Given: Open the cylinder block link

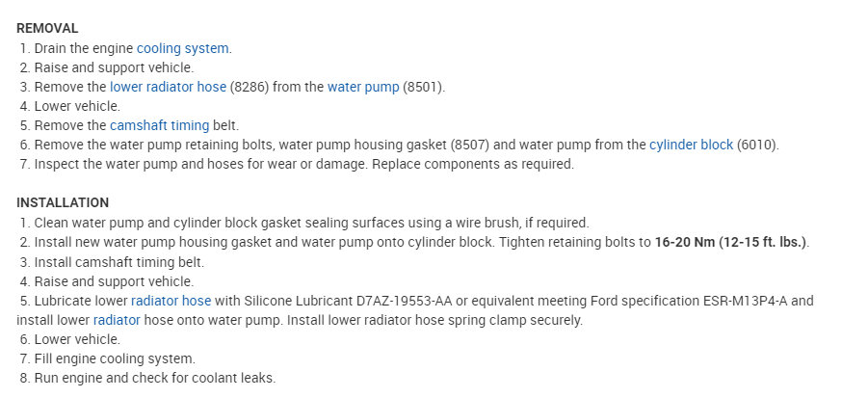Looking at the screenshot, I should point(691,145).
